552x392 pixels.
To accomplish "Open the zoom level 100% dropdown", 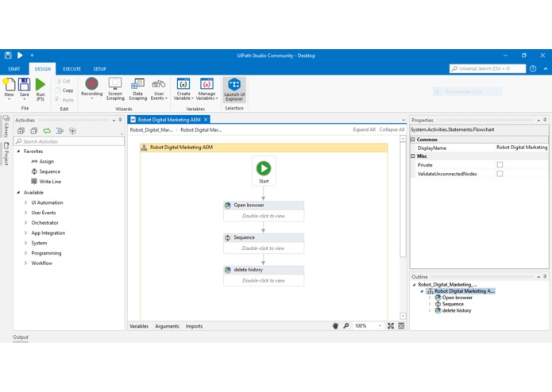I will (380, 326).
